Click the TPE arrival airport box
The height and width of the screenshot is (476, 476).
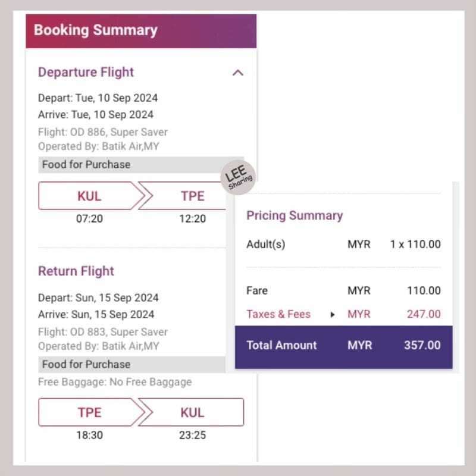click(182, 196)
